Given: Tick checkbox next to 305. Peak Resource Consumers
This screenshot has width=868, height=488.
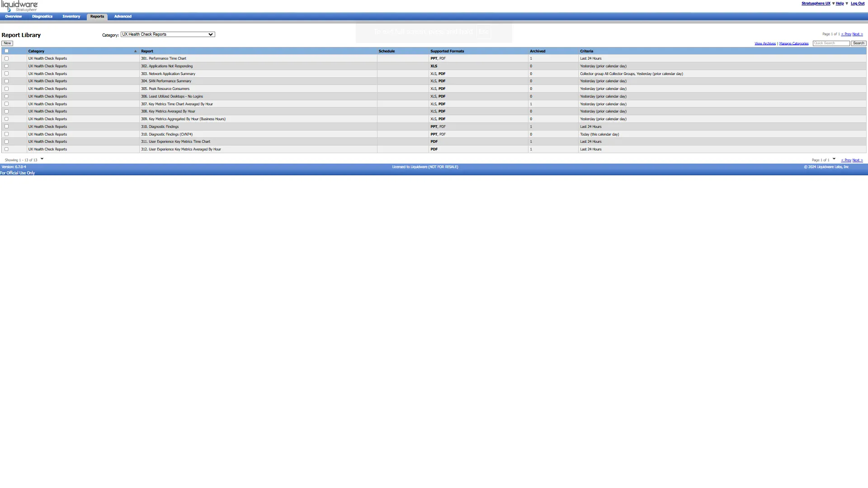Looking at the screenshot, I should 6,89.
